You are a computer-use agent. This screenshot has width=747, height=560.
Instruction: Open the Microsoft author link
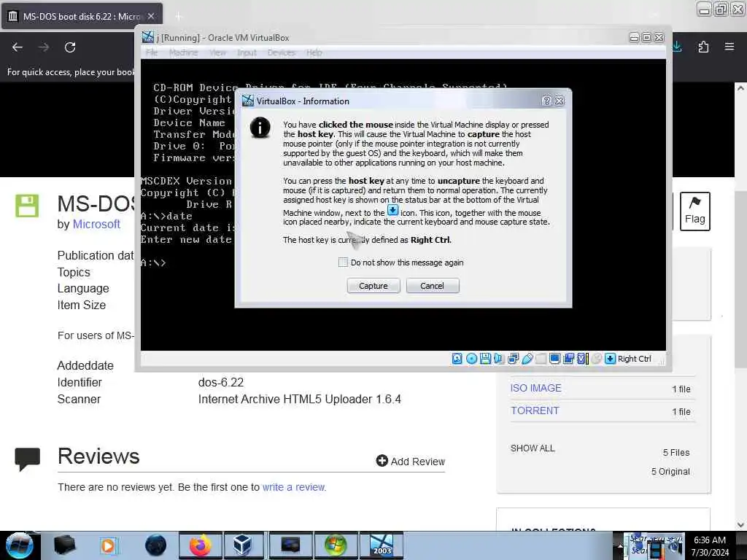tap(96, 225)
